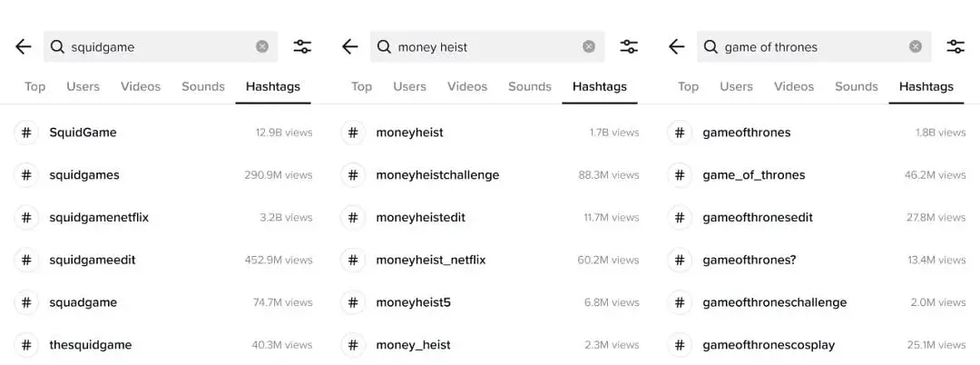Click the hash icon beside gameofthronescosplay
This screenshot has width=980, height=365.
(680, 345)
